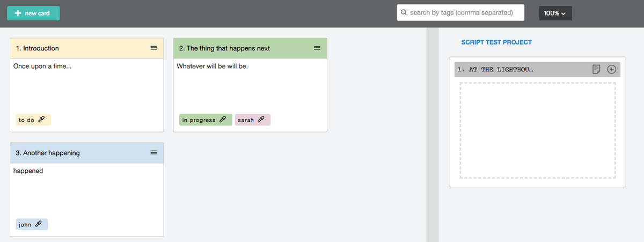The height and width of the screenshot is (242, 644).
Task: Open the SCRIPT TEST PROJECT link
Action: [496, 42]
